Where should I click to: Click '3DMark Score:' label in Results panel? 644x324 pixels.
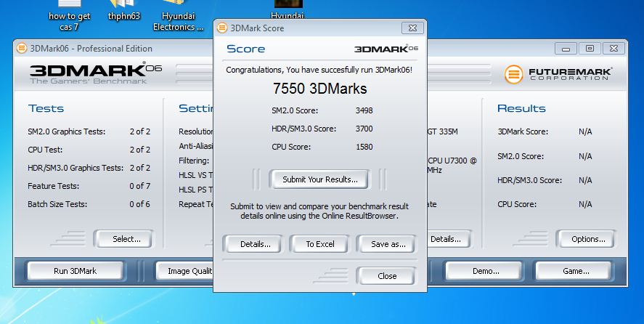pyautogui.click(x=523, y=131)
